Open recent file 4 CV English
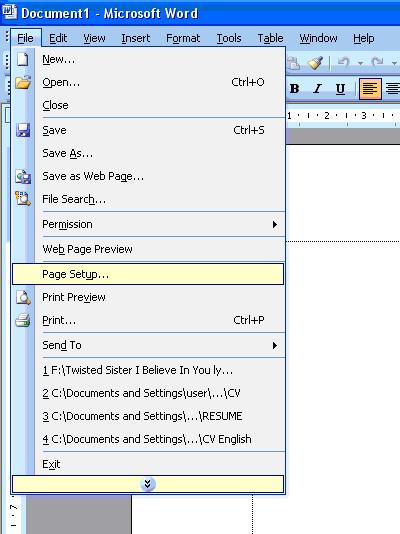 click(148, 439)
